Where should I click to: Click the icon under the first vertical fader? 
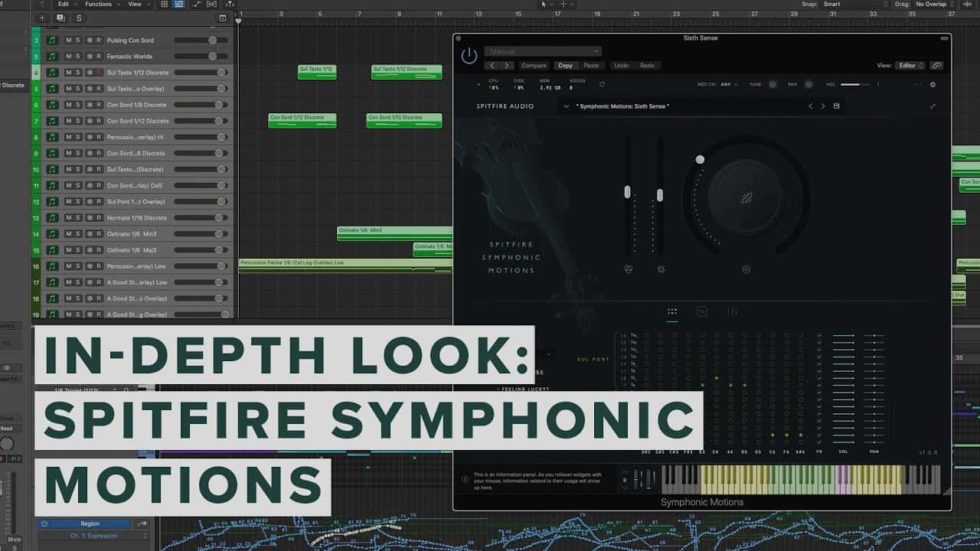click(x=628, y=269)
